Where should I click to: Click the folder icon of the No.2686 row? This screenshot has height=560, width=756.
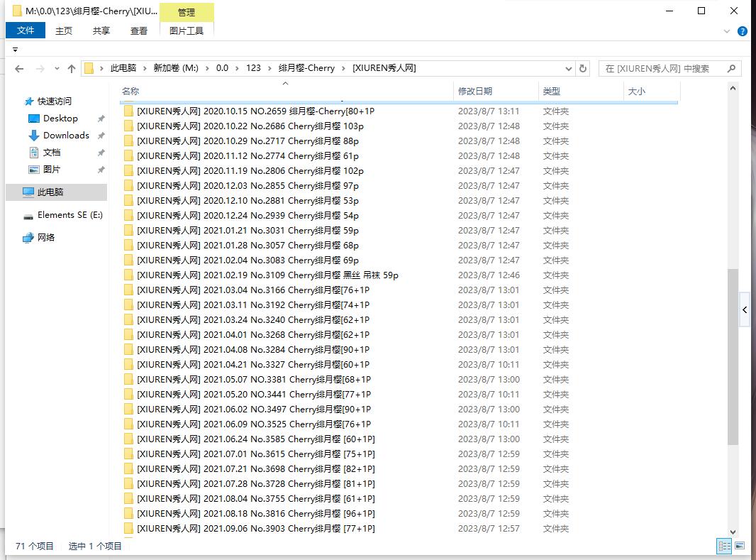(x=128, y=126)
